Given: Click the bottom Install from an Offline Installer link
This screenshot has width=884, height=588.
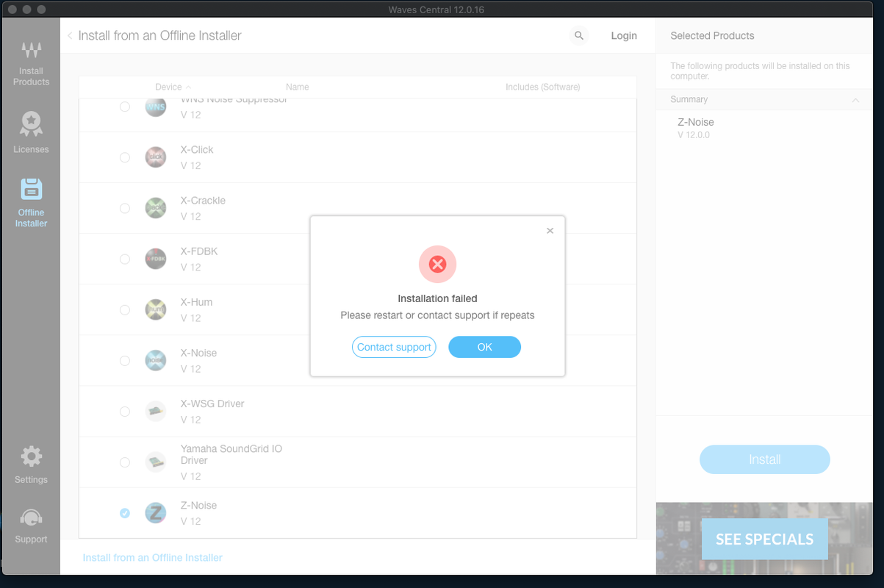Looking at the screenshot, I should [152, 558].
